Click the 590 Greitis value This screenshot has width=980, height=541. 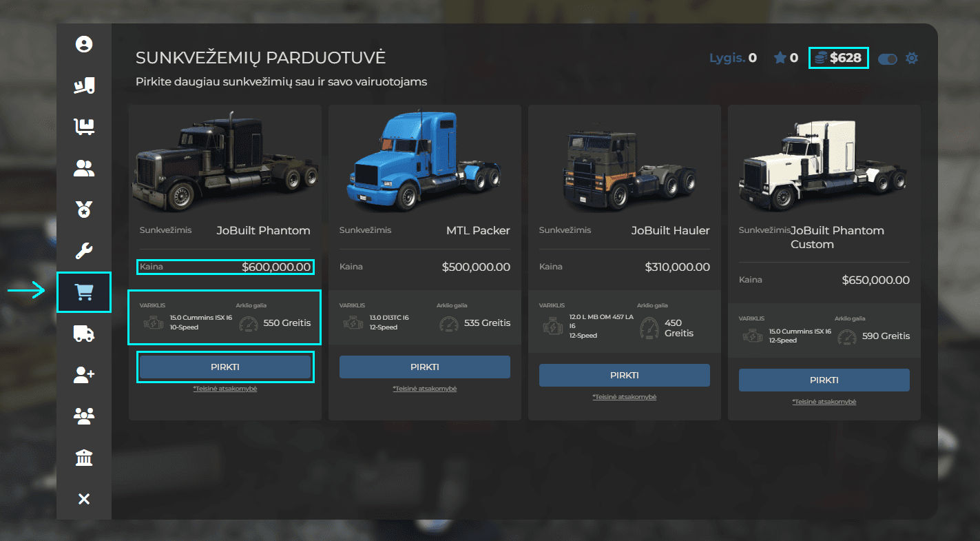(886, 336)
